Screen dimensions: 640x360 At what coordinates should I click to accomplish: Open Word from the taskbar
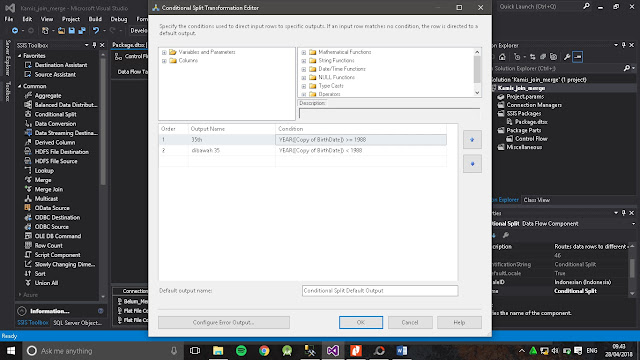coord(402,351)
